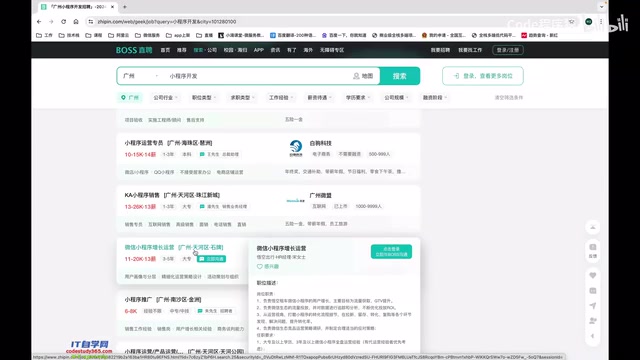Open the browser profile avatar icon

pyautogui.click(x=589, y=22)
